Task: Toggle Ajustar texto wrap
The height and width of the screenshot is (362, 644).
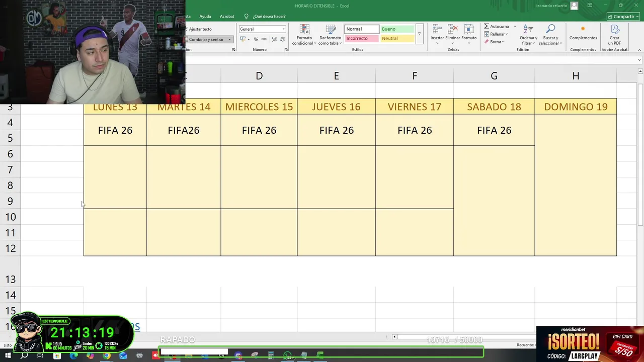Action: coord(200,29)
